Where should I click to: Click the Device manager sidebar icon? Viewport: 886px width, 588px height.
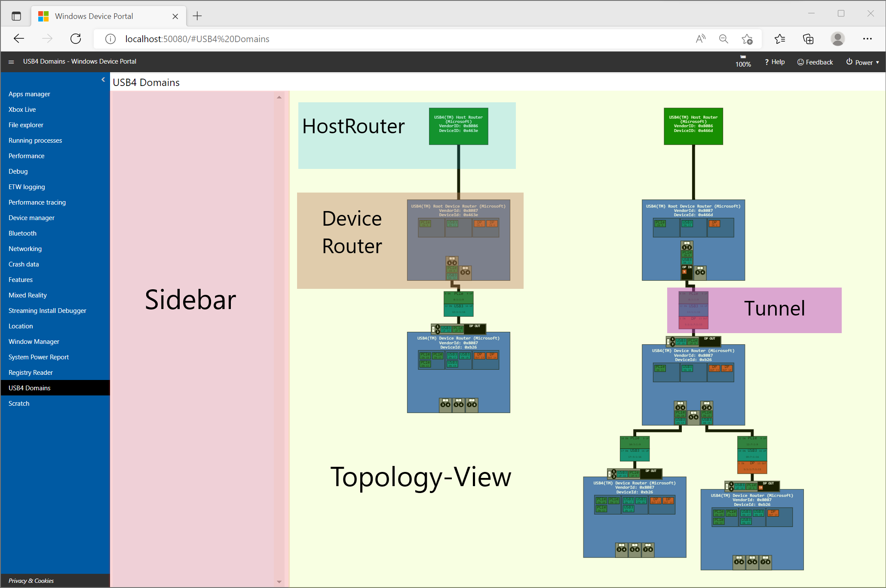(32, 218)
